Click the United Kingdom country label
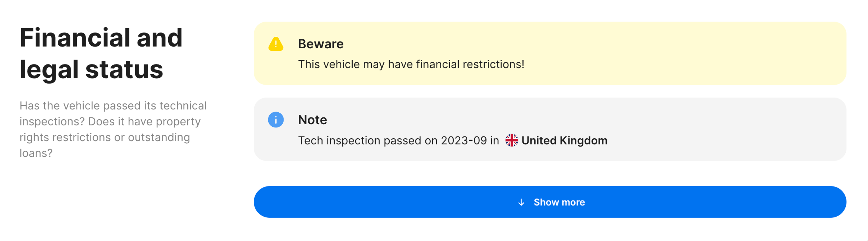 click(x=564, y=140)
